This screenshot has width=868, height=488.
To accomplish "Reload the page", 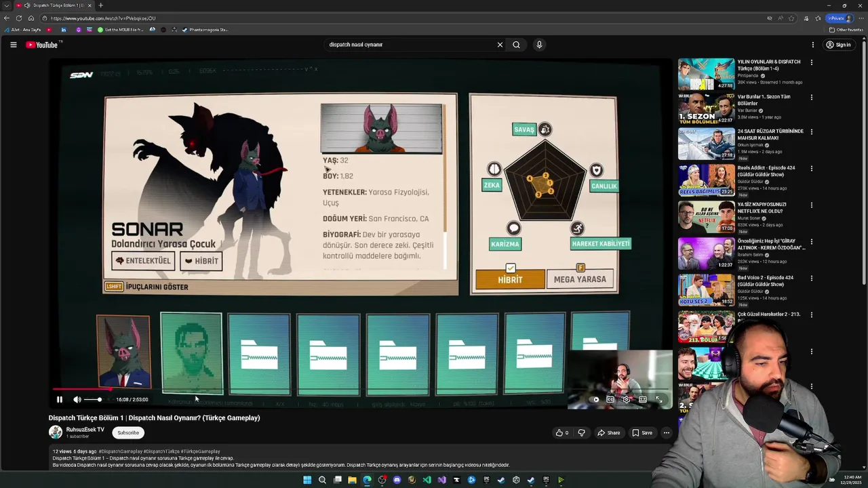I will coord(19,18).
